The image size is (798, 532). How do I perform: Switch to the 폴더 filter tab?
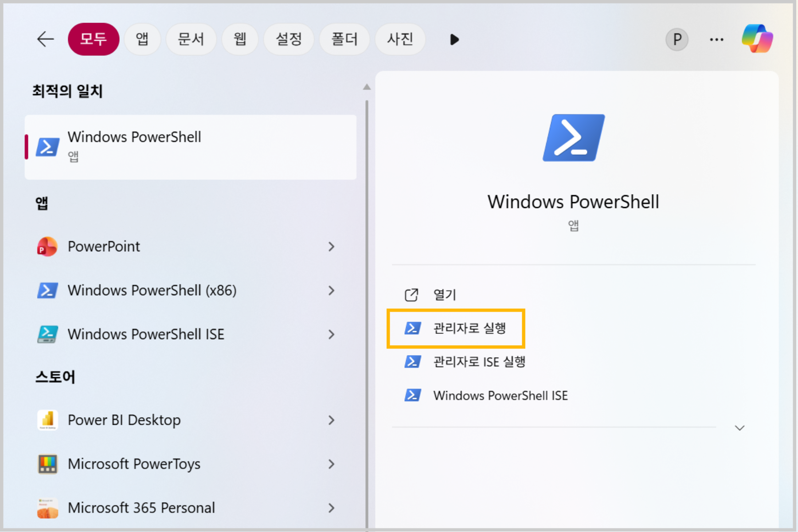pyautogui.click(x=344, y=39)
